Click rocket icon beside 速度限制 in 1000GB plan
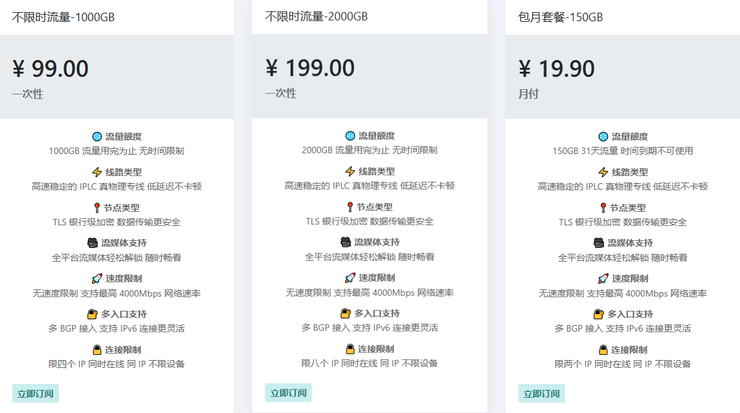The height and width of the screenshot is (413, 740). [x=97, y=278]
